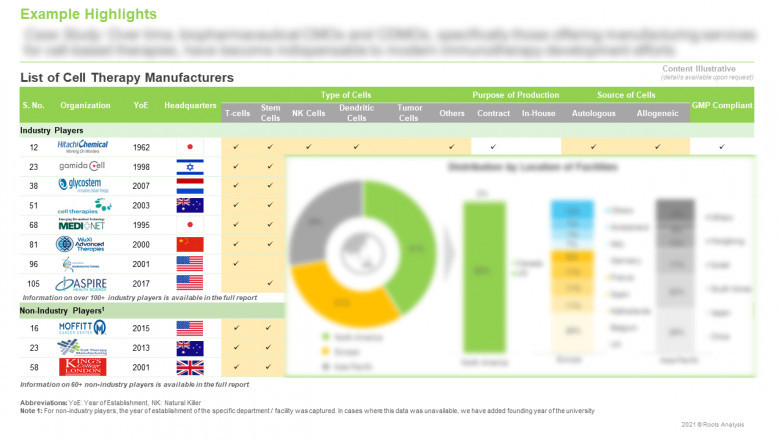Select the "Dendritic Cells" sub-header
The image size is (780, 440).
point(356,113)
